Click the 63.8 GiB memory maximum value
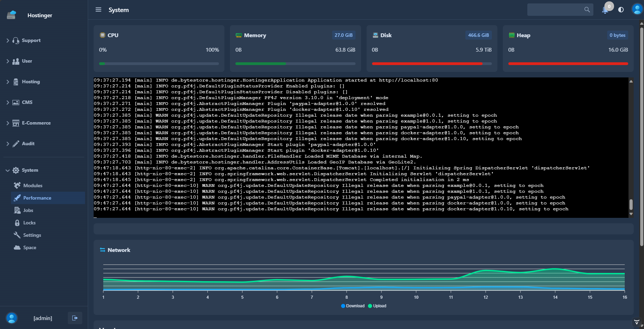 345,50
